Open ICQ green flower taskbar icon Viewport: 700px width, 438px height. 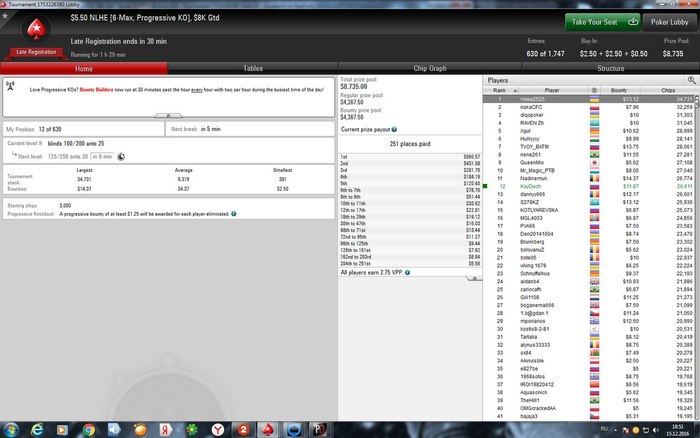pos(192,430)
